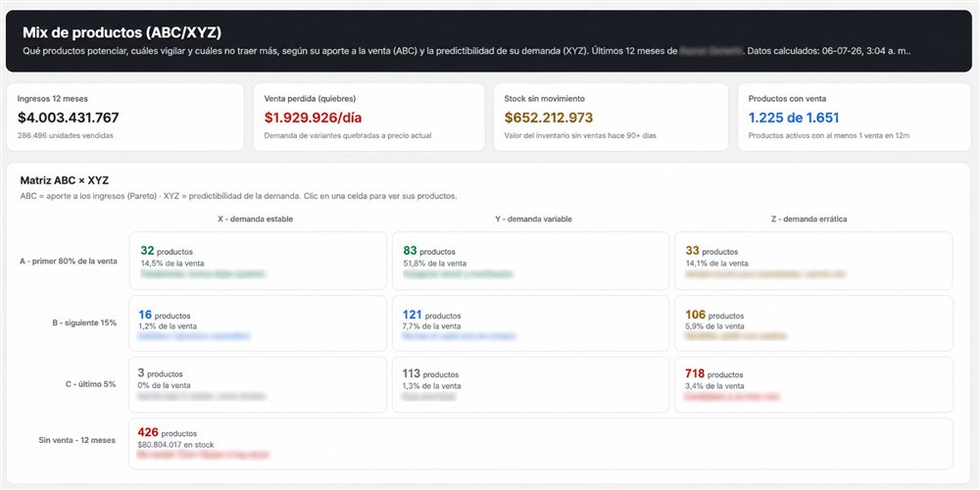The height and width of the screenshot is (490, 980).
Task: Open the AY cell with 83 productos
Action: coord(530,261)
